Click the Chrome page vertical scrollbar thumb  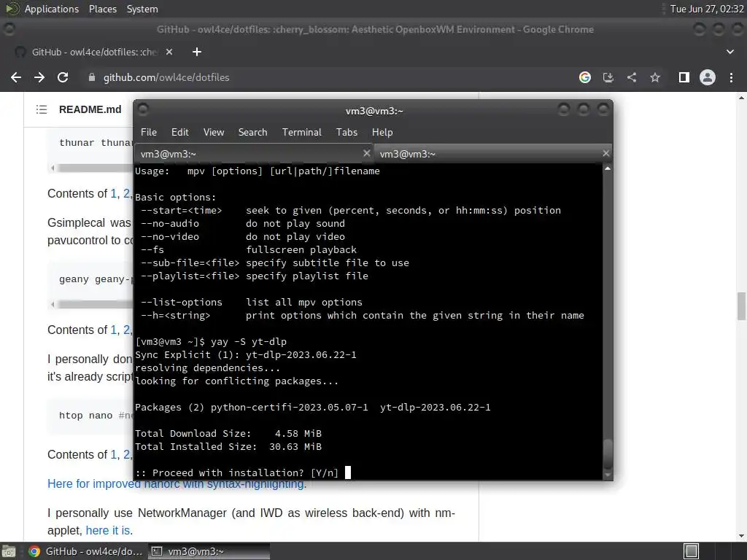(x=741, y=307)
